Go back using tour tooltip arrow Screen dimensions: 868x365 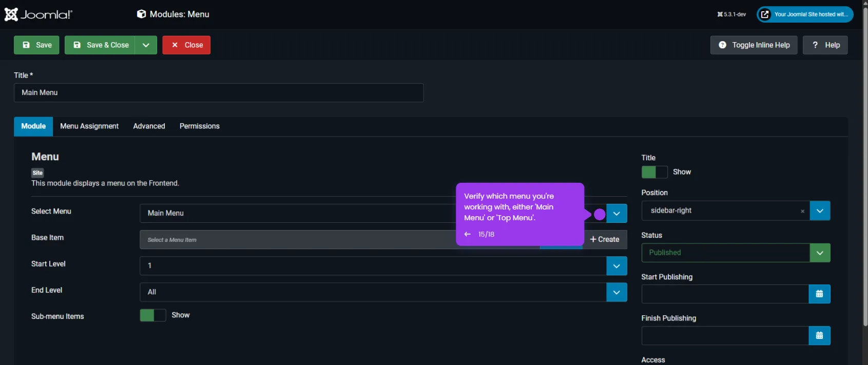click(468, 234)
